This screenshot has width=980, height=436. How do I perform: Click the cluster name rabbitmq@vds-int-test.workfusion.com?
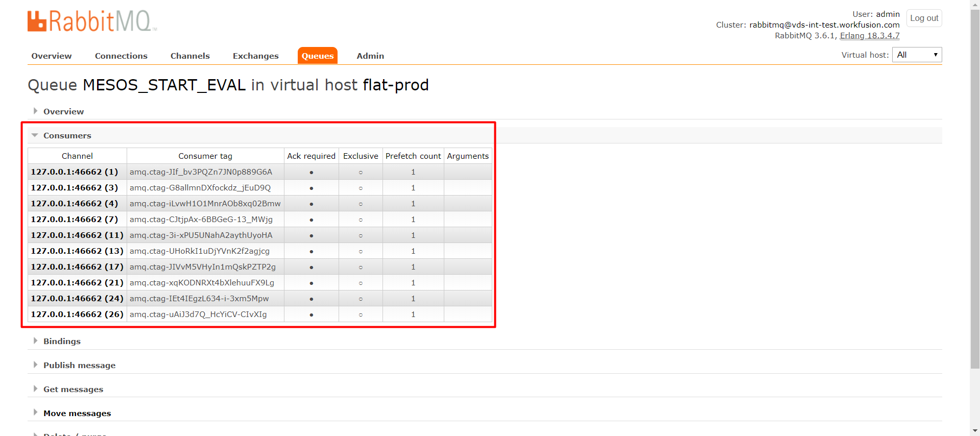(824, 25)
